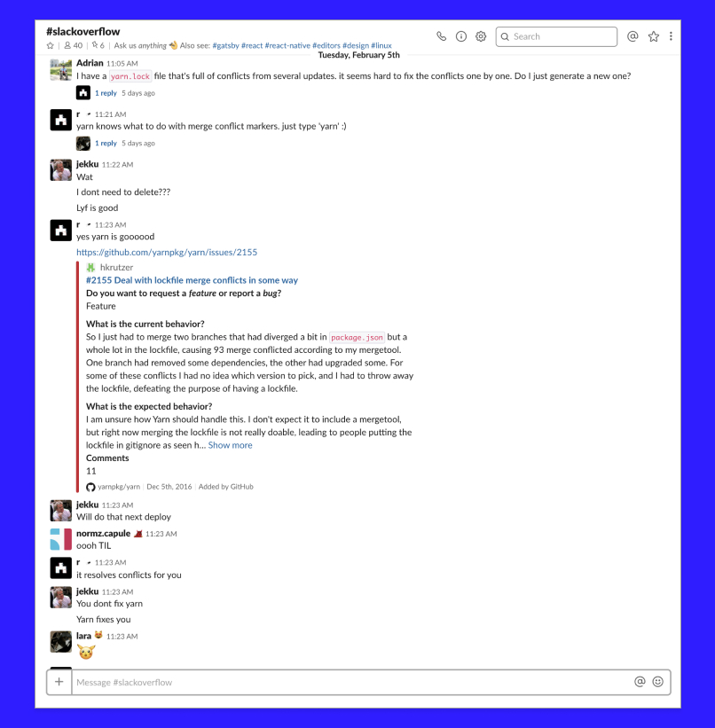The height and width of the screenshot is (728, 715).
Task: Click the plus attachment button in message box
Action: point(59,682)
